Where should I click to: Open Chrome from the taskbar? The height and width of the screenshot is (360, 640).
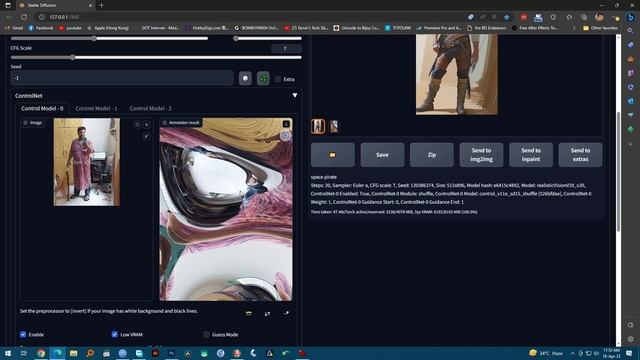41,353
